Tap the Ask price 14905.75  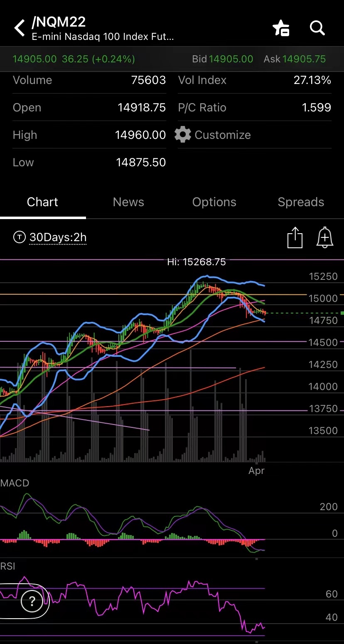[304, 59]
